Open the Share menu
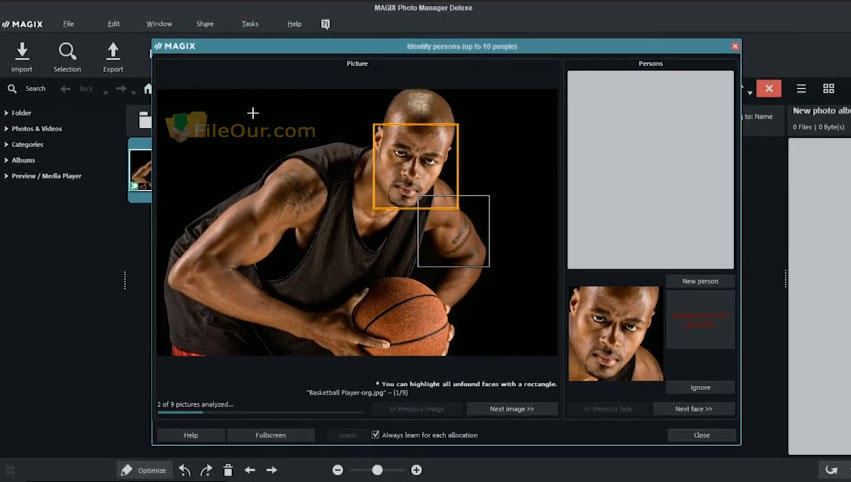The image size is (851, 482). [x=205, y=23]
